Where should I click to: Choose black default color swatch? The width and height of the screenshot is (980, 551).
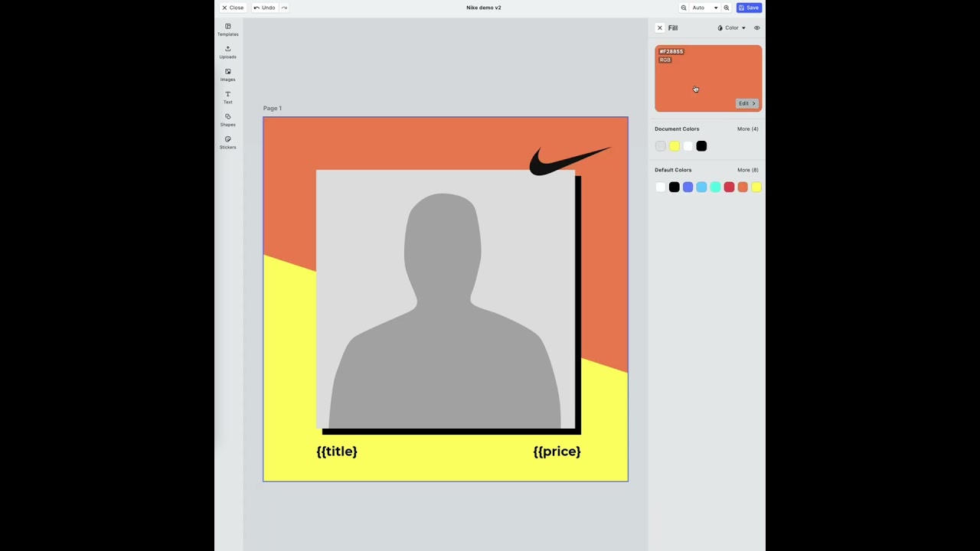coord(675,187)
